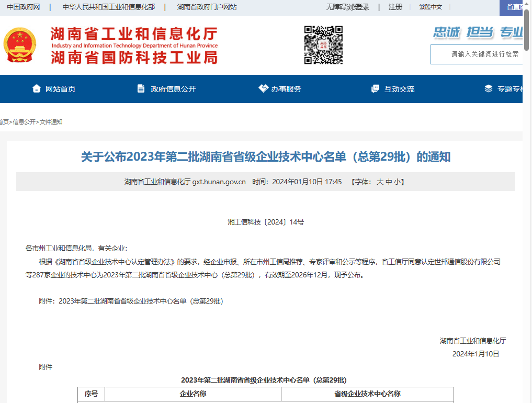The image size is (532, 403).
Task: Click the chat bubble icon beside 互动交流
Action: click(375, 88)
